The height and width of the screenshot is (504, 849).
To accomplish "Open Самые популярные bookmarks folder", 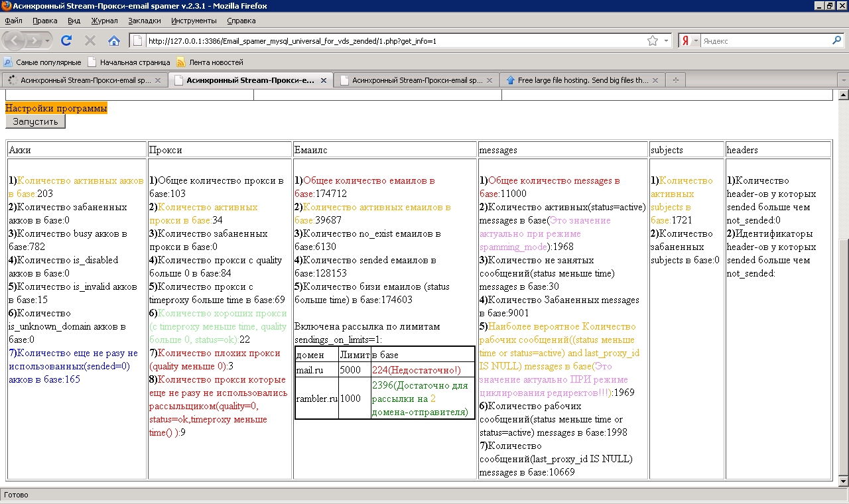I will (x=42, y=62).
